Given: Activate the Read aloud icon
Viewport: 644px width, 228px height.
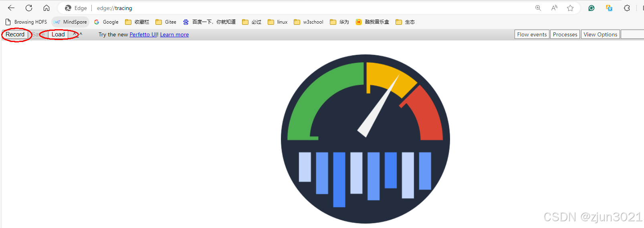Looking at the screenshot, I should click(x=554, y=8).
